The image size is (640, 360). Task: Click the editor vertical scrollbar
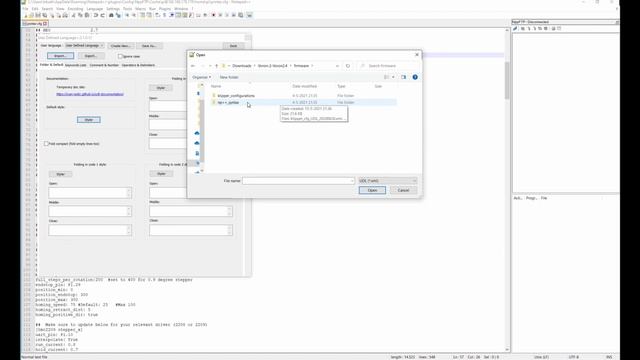coord(507,190)
